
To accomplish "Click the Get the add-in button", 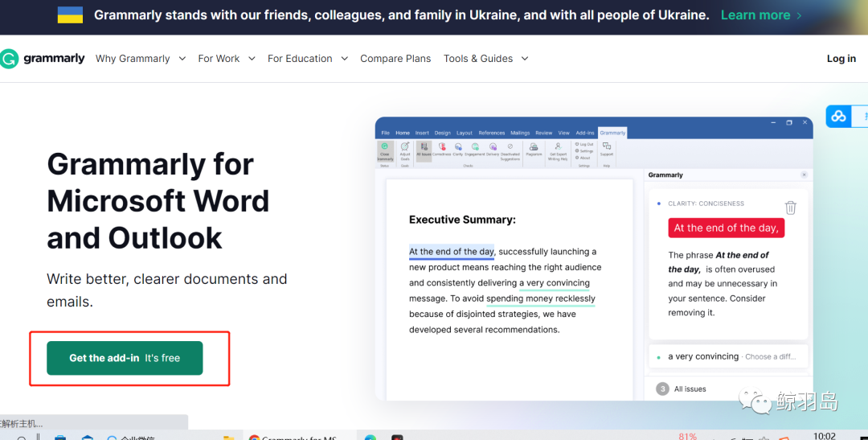I will (x=125, y=358).
